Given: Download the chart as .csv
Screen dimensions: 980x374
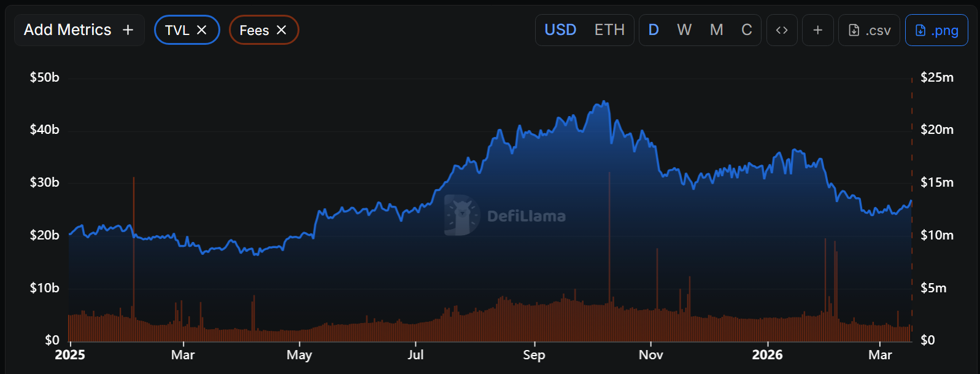Looking at the screenshot, I should (x=869, y=30).
